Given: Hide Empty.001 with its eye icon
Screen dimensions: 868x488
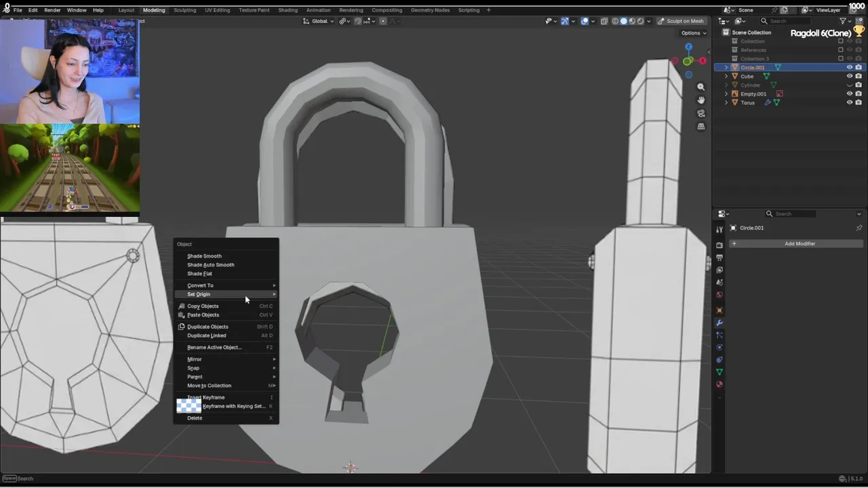Looking at the screenshot, I should coord(849,94).
